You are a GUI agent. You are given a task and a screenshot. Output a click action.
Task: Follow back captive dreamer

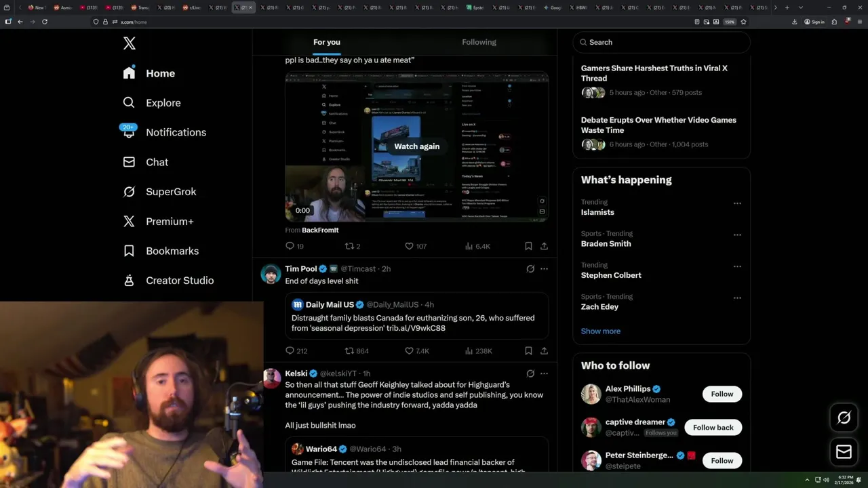tap(713, 428)
